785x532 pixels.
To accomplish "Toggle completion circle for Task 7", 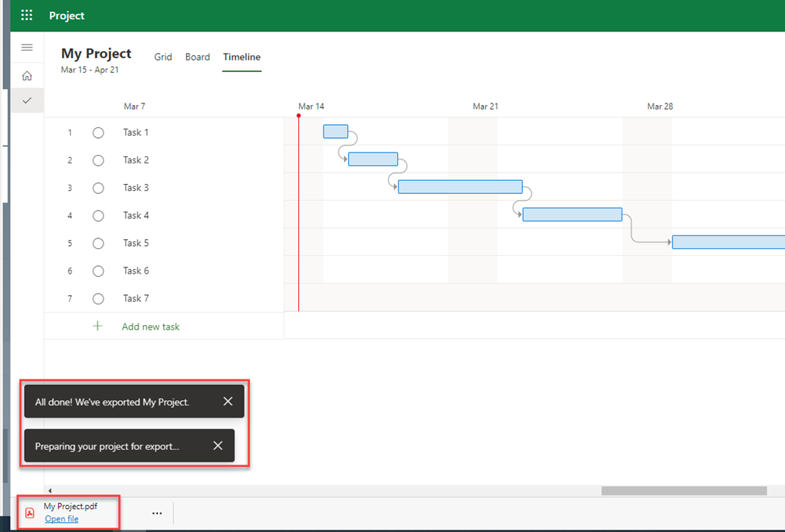I will coord(98,298).
